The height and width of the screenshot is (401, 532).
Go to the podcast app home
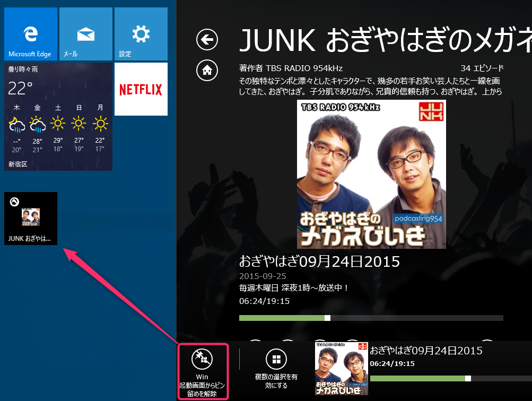(x=207, y=70)
